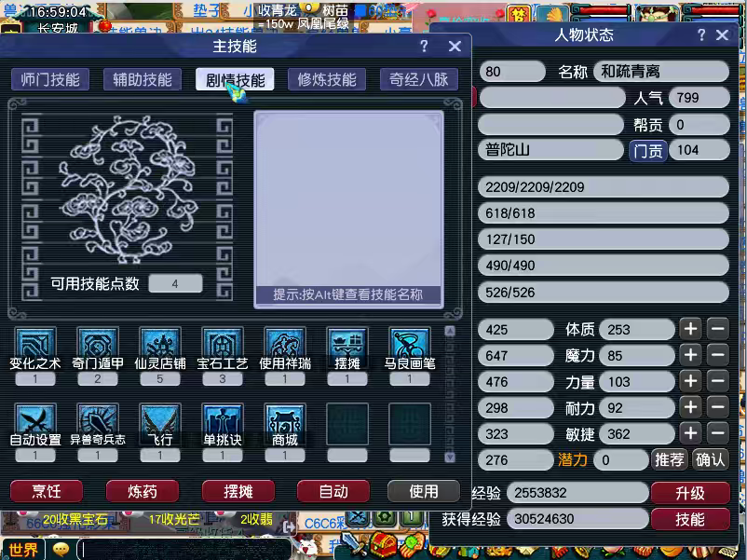Open the chat emoji bubble icon
The height and width of the screenshot is (560, 747).
[x=61, y=550]
